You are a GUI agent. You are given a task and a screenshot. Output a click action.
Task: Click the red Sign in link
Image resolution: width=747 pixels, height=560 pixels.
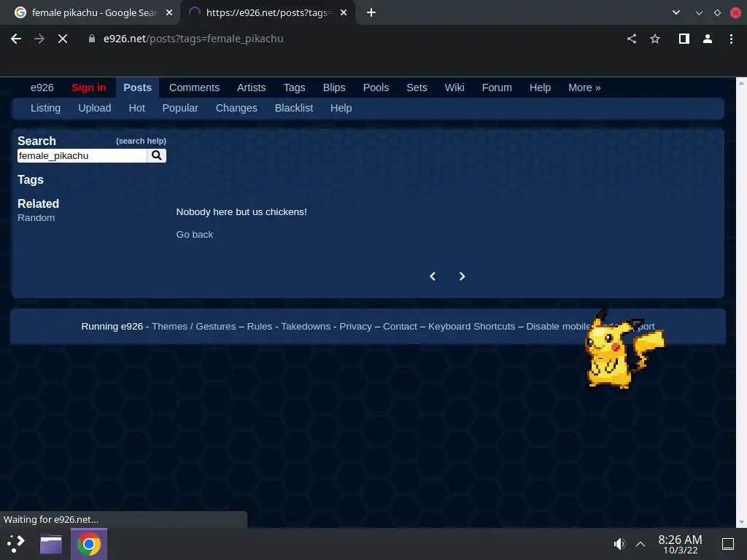(x=88, y=87)
